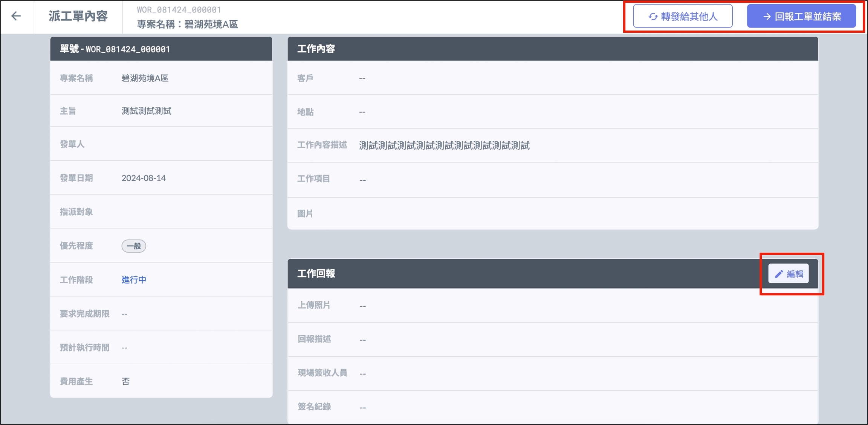Click the 發單日期 value 2024-08-14
The width and height of the screenshot is (868, 425).
point(144,178)
